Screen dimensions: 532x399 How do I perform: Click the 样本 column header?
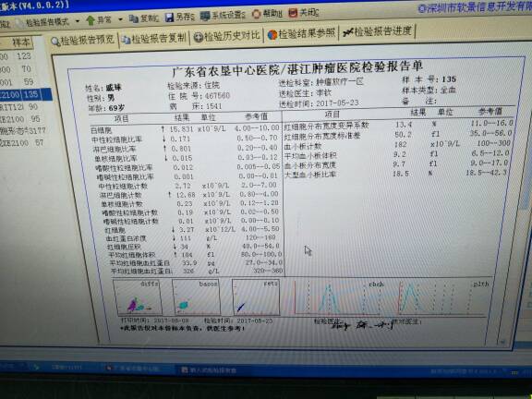(x=21, y=42)
